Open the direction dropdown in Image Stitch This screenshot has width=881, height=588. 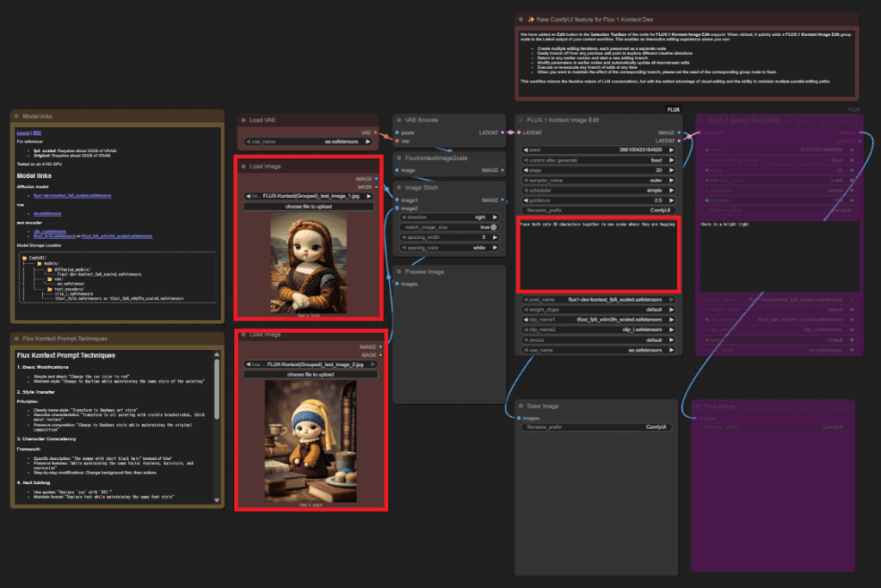coord(449,217)
